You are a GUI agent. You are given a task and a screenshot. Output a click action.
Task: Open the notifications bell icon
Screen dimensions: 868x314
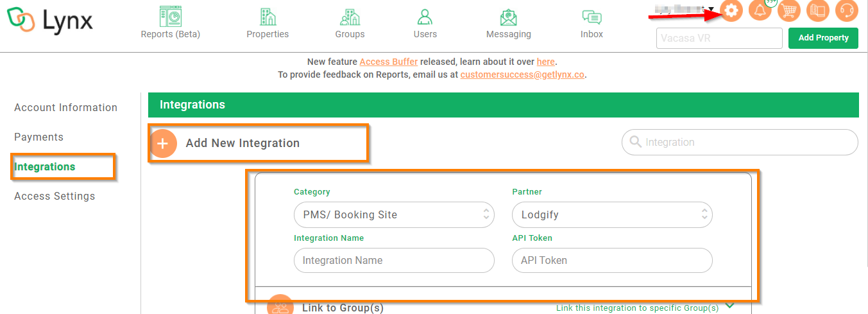tap(760, 10)
